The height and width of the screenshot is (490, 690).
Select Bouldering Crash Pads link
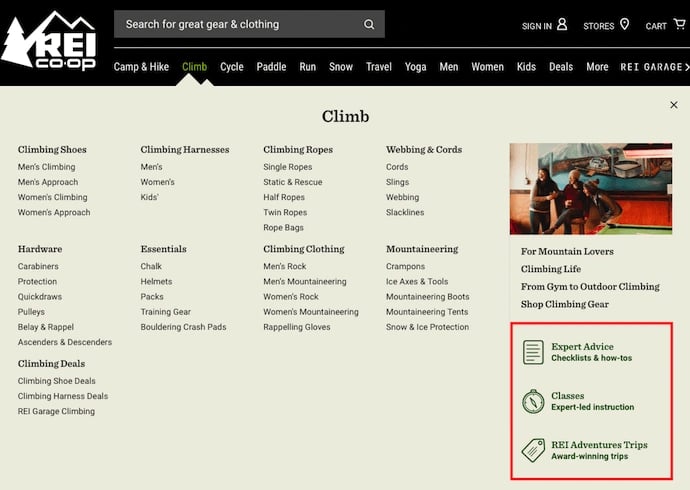point(183,327)
